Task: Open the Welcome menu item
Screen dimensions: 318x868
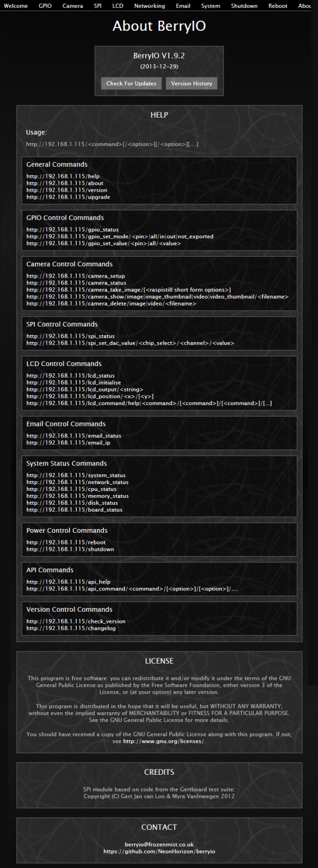Action: (x=16, y=6)
